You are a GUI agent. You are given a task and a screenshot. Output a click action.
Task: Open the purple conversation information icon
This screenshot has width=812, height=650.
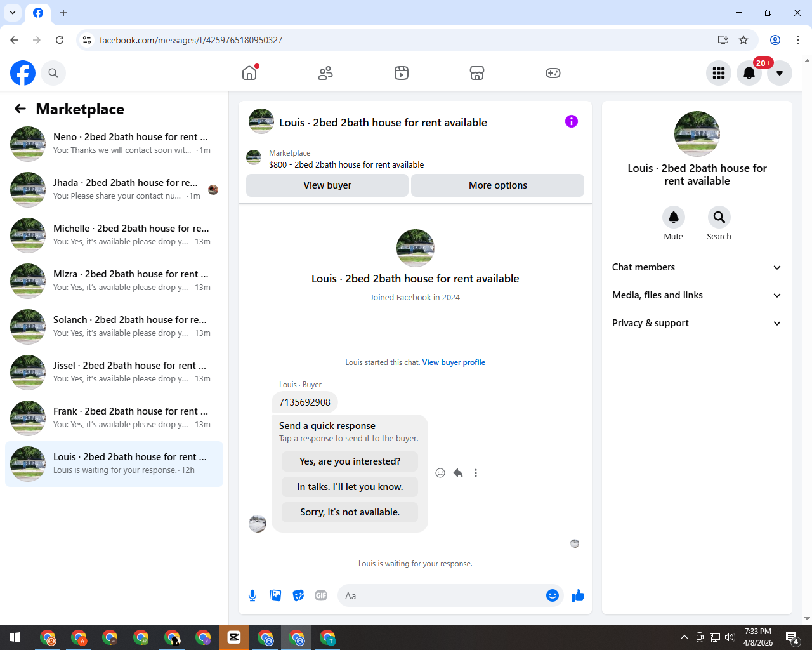pyautogui.click(x=572, y=121)
